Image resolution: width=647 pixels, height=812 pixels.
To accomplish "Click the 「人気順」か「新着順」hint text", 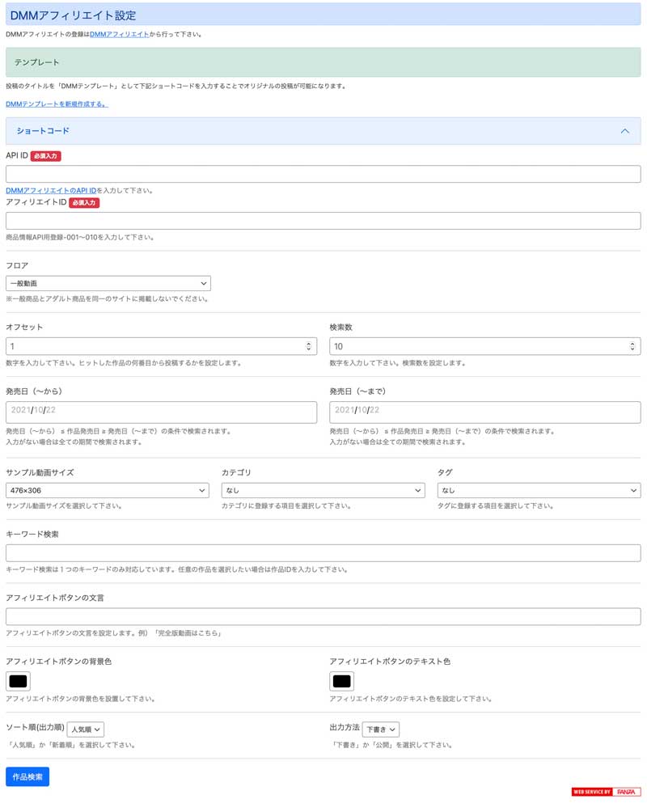I will pyautogui.click(x=71, y=745).
